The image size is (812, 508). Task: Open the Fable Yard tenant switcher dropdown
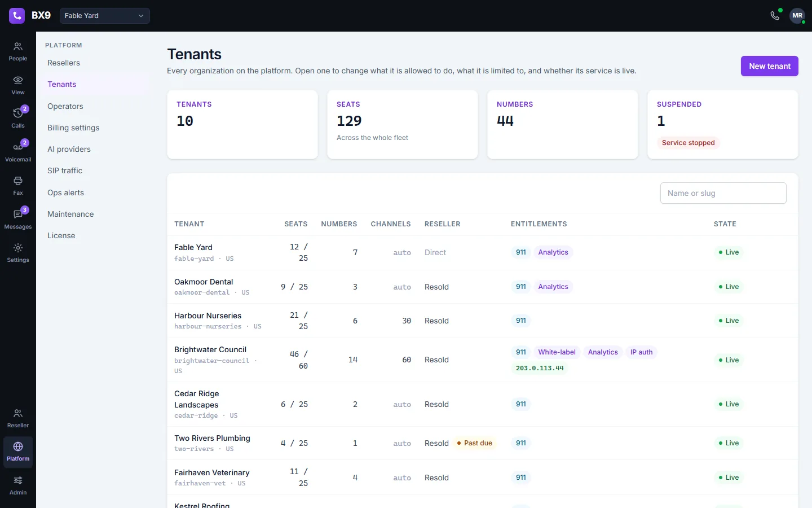coord(105,16)
